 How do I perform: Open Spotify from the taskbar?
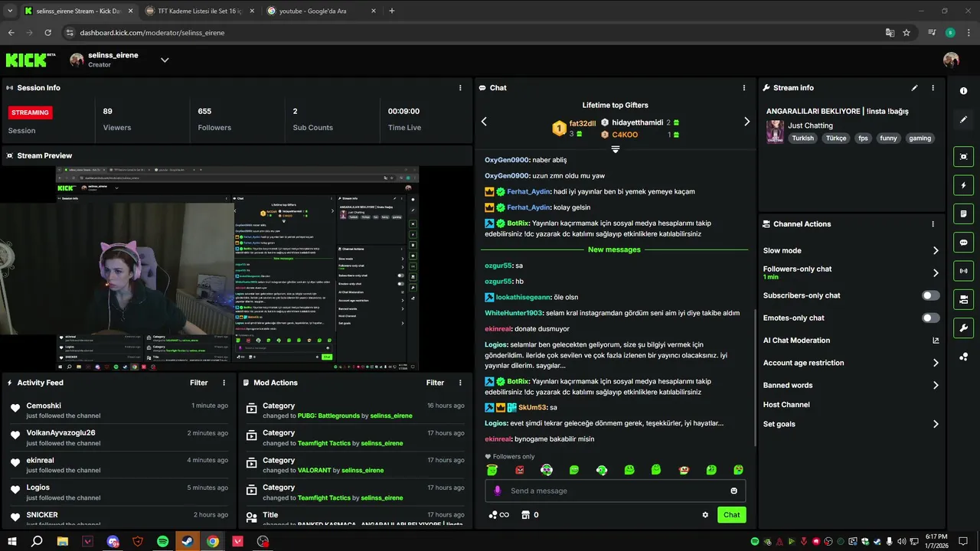click(163, 541)
